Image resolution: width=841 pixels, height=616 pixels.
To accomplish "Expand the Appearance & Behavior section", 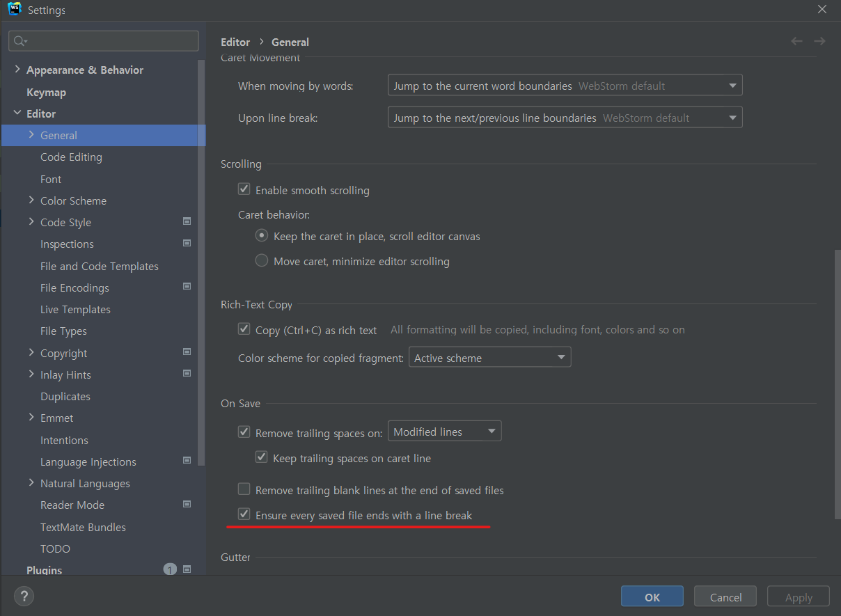I will [16, 70].
